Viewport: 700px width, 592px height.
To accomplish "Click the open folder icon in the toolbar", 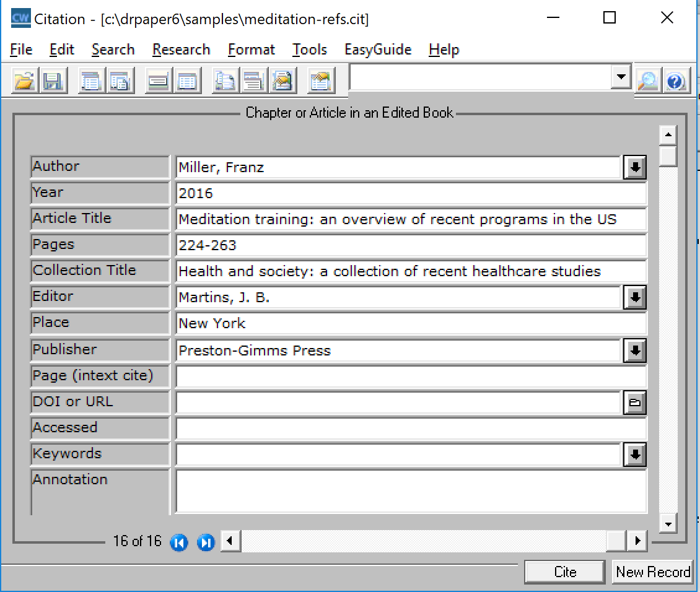I will tap(24, 81).
